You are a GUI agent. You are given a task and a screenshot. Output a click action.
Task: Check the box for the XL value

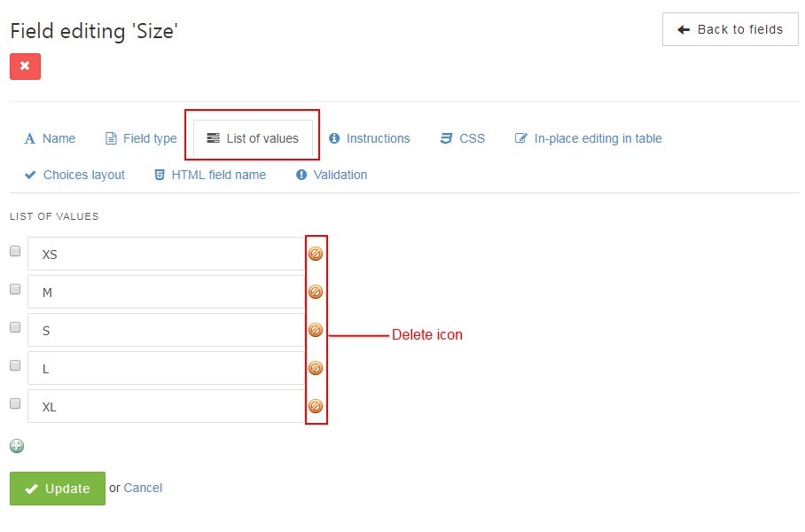click(x=15, y=403)
